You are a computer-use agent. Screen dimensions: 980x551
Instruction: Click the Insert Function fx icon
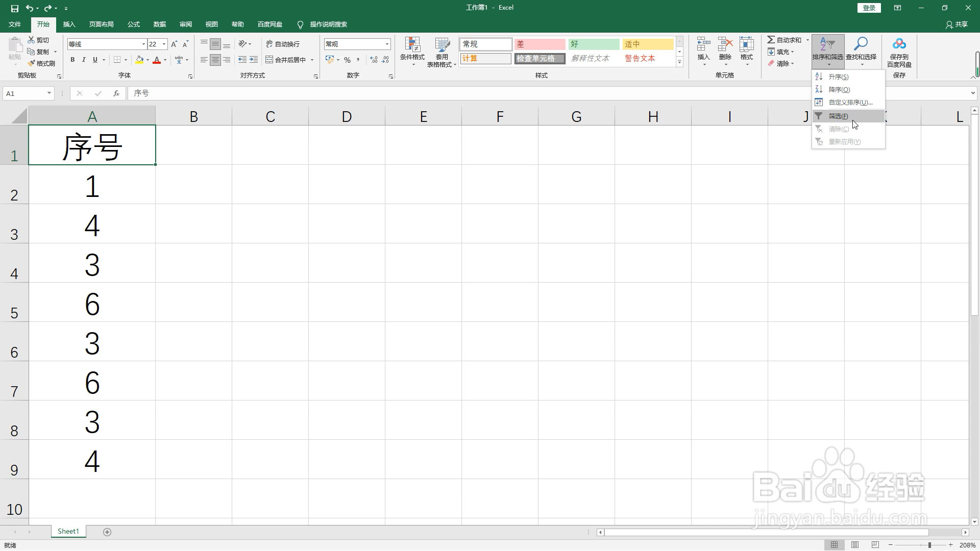116,93
